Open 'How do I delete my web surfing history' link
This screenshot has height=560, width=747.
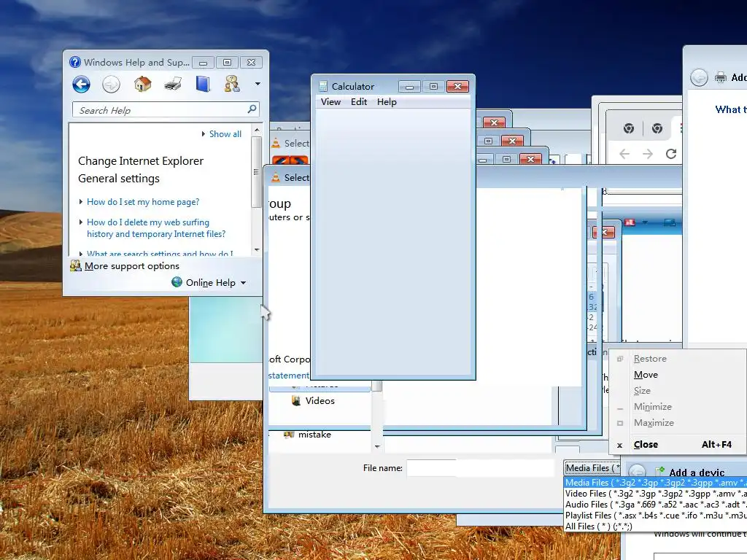[156, 228]
